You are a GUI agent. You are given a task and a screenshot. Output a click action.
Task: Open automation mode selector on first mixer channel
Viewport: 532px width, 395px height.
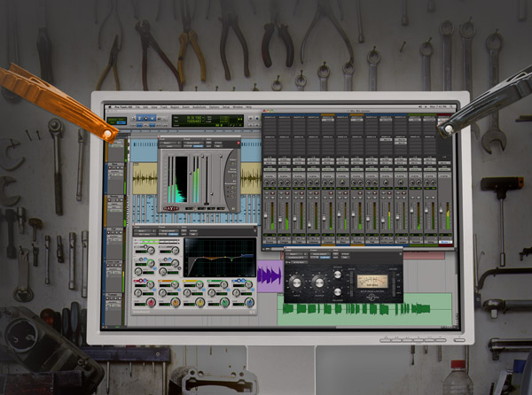(x=270, y=169)
